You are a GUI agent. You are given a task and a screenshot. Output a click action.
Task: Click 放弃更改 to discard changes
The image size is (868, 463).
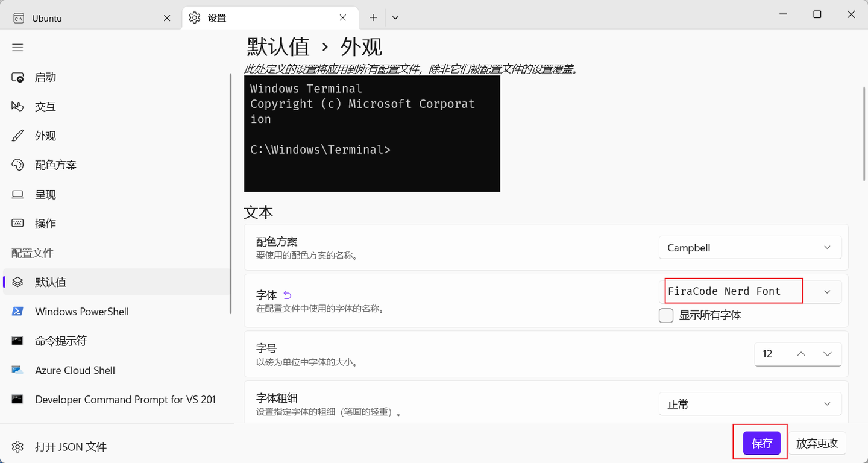818,443
